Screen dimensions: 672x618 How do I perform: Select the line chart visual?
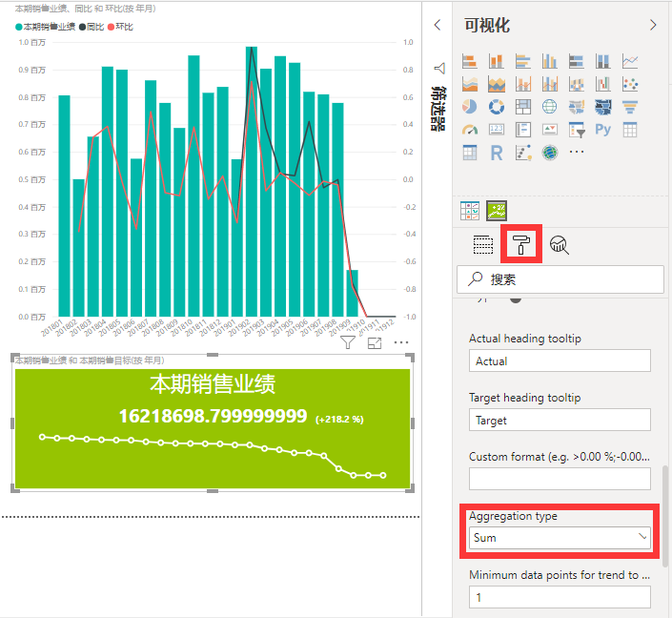coord(630,61)
